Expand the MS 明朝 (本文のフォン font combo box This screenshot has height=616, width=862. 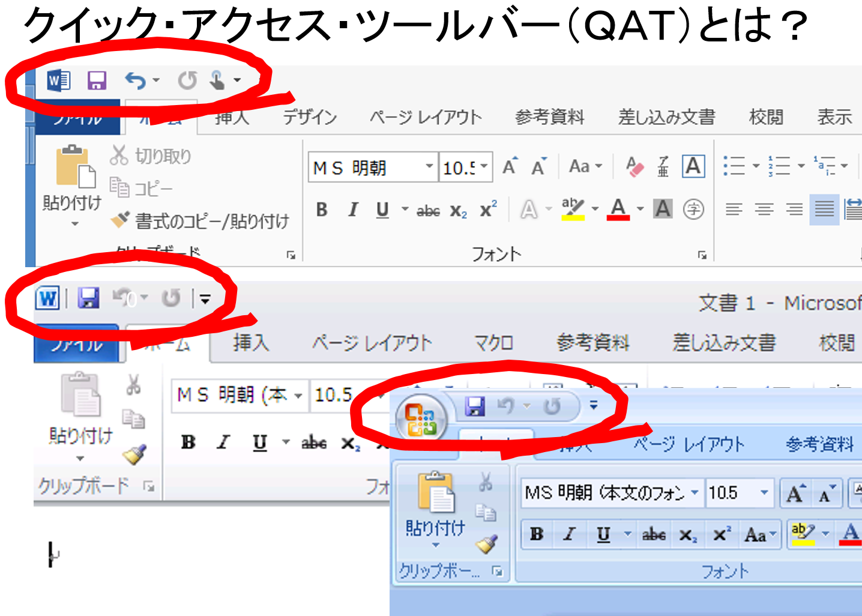click(695, 493)
